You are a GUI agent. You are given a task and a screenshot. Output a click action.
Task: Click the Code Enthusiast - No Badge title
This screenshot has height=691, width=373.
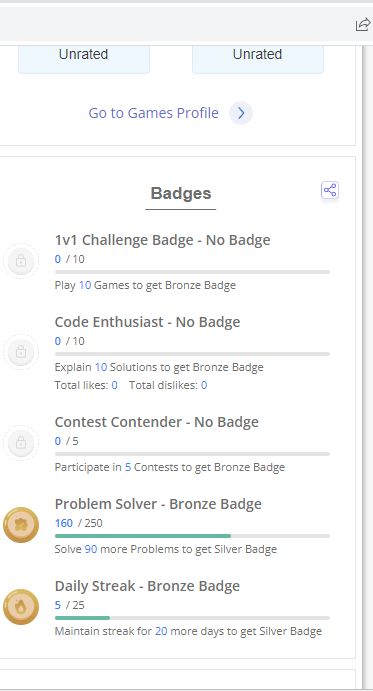pyautogui.click(x=147, y=322)
